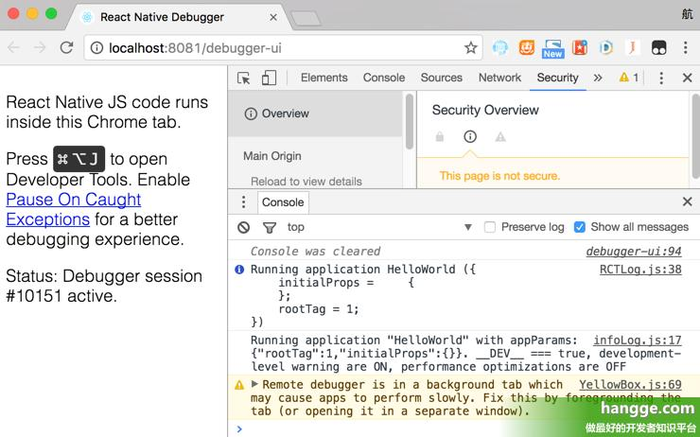Close the DevTools panel
Image resolution: width=700 pixels, height=437 pixels.
pos(687,78)
